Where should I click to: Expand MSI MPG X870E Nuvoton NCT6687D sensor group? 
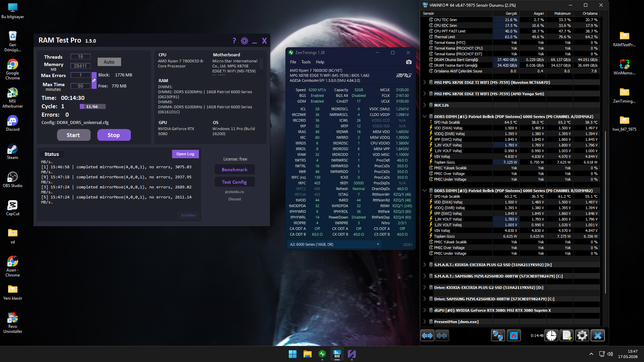coord(425,82)
